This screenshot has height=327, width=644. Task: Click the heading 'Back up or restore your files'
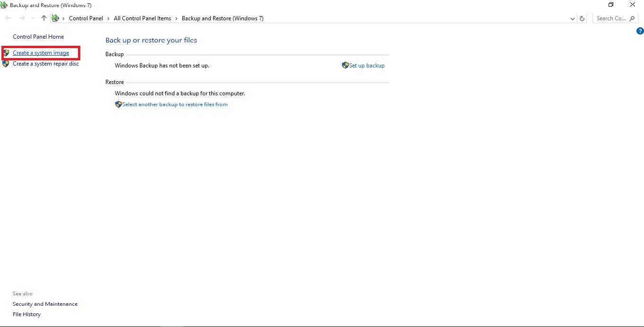(151, 40)
